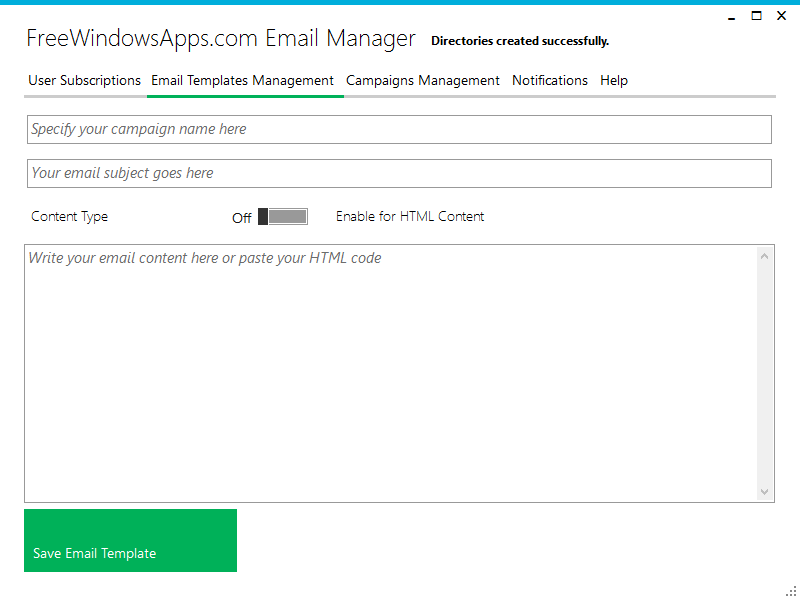Image resolution: width=800 pixels, height=600 pixels.
Task: Click the window resize grip icon
Action: click(791, 591)
